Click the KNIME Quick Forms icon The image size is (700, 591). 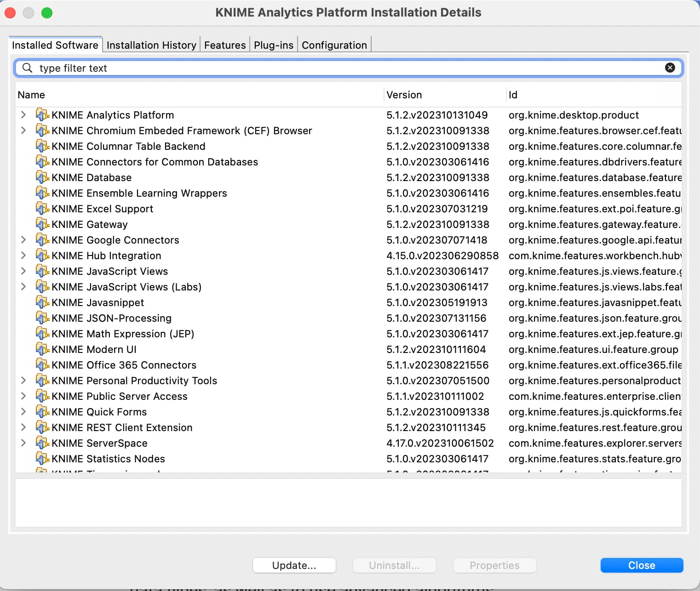42,412
